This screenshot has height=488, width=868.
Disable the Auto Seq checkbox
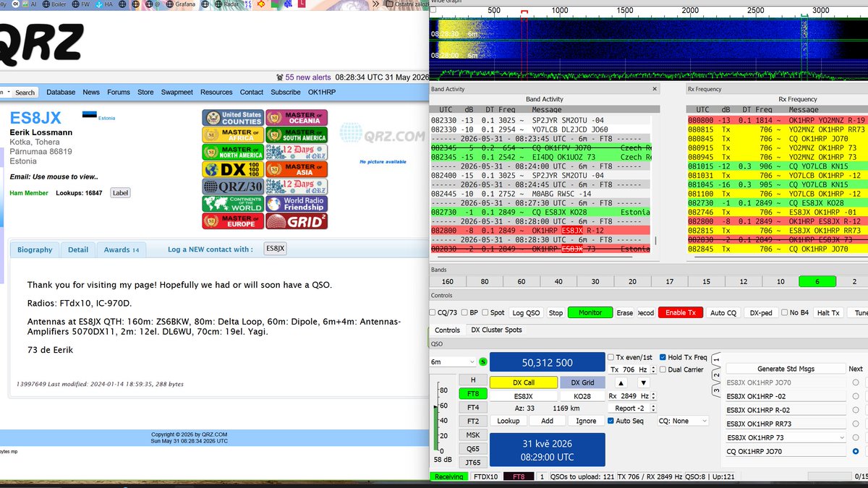(x=610, y=421)
